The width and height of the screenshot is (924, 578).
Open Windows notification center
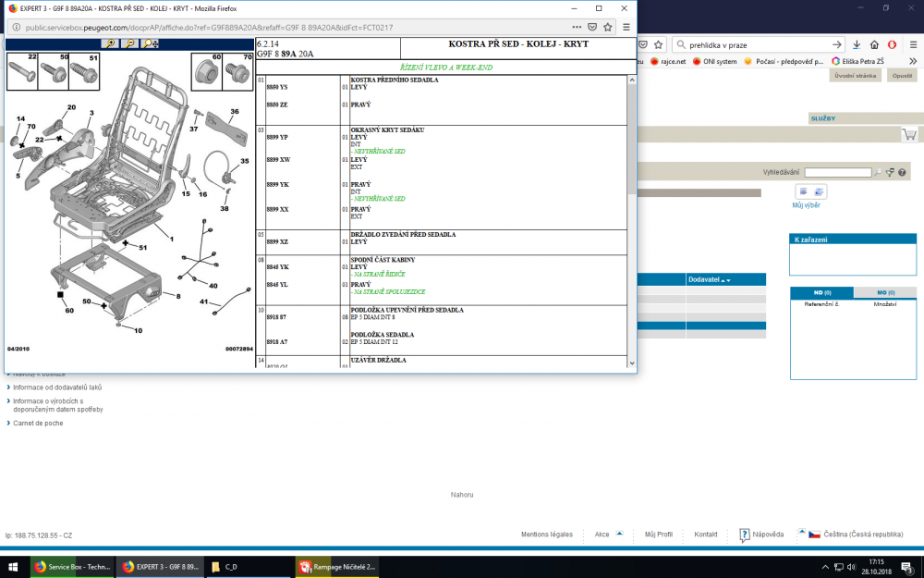click(x=907, y=568)
